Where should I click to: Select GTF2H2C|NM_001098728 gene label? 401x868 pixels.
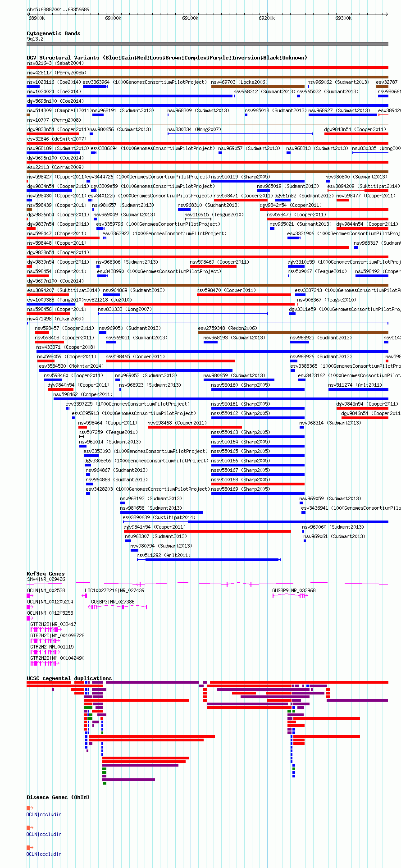click(57, 635)
